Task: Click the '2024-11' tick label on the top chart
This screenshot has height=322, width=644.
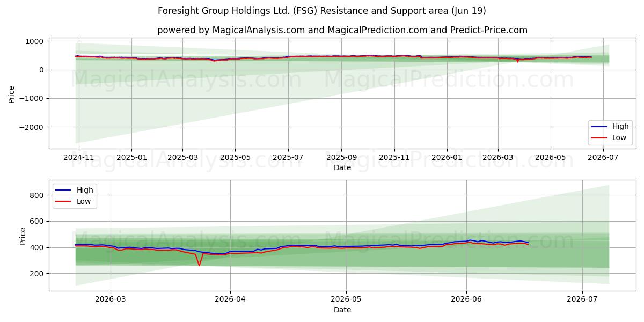Action: tap(79, 157)
